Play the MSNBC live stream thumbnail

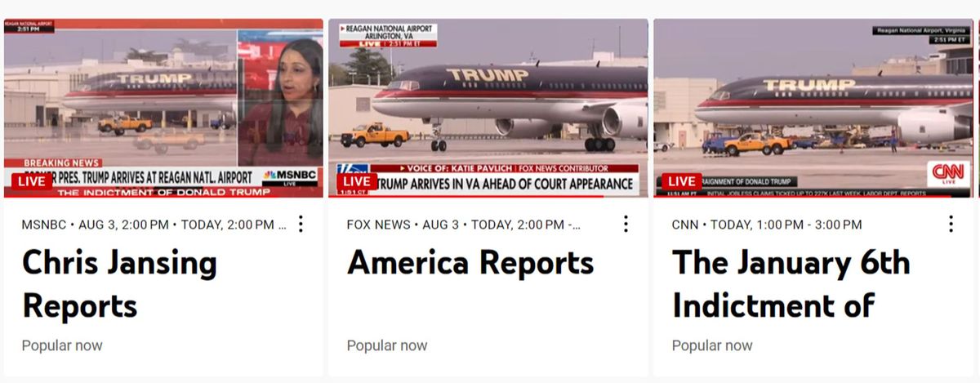163,108
